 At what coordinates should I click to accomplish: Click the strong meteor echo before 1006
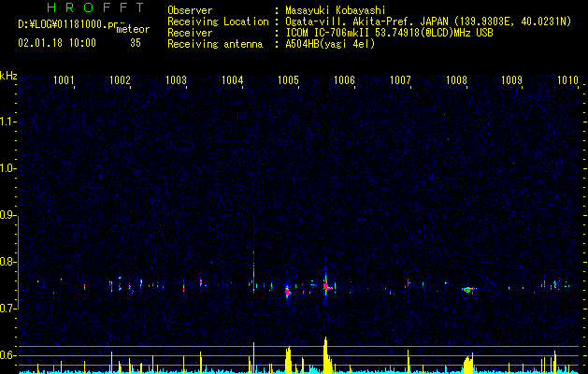(x=326, y=286)
